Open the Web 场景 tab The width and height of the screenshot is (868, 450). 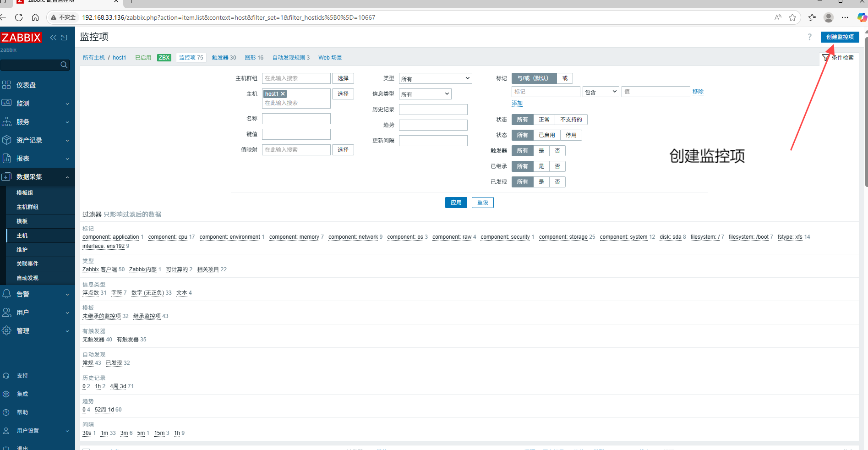click(x=330, y=58)
